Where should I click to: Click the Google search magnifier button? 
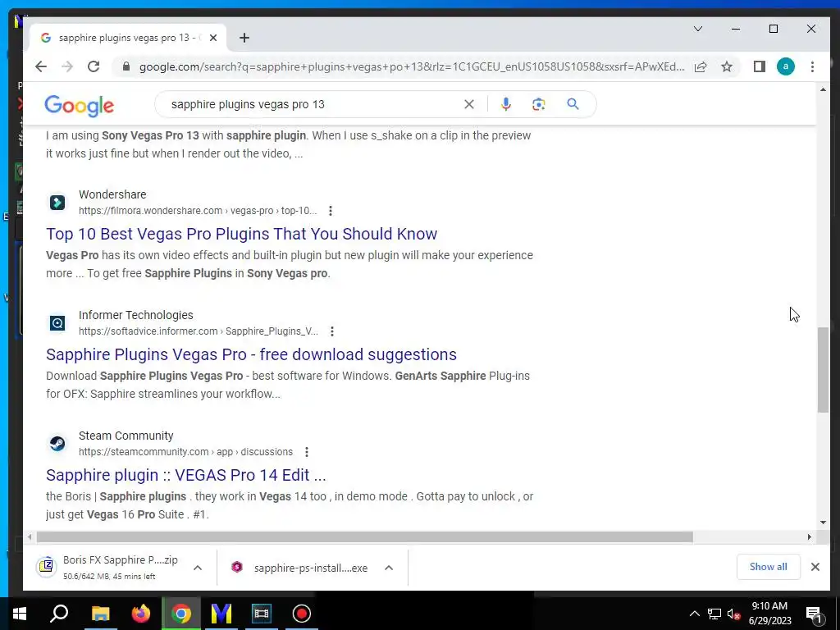(573, 104)
